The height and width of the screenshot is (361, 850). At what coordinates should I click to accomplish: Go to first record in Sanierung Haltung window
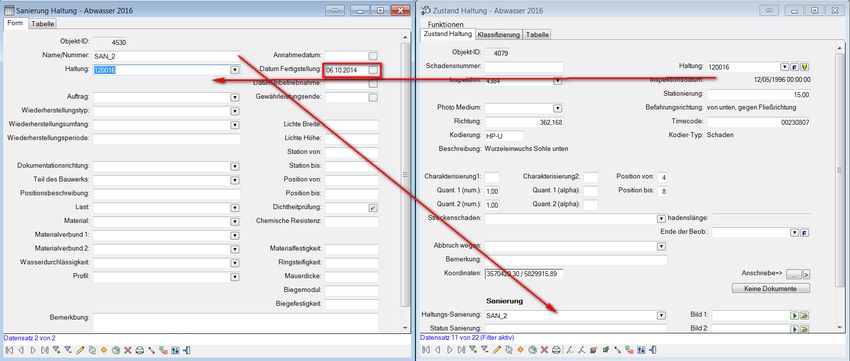point(9,350)
